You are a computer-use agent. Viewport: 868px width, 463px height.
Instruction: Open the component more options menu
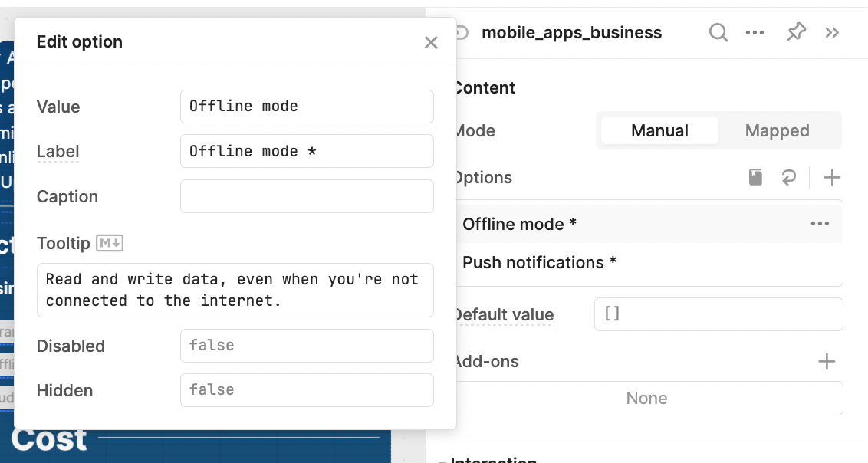point(755,33)
